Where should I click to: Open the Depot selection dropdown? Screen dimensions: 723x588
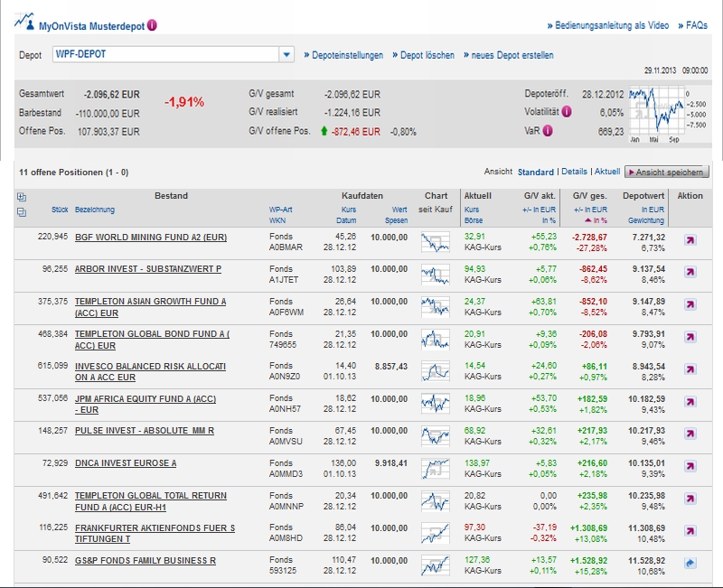(x=287, y=55)
